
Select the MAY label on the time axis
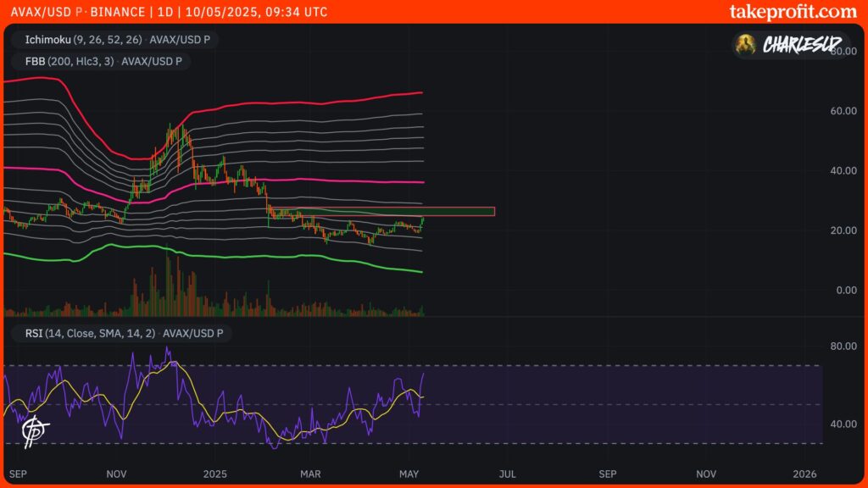[x=410, y=474]
